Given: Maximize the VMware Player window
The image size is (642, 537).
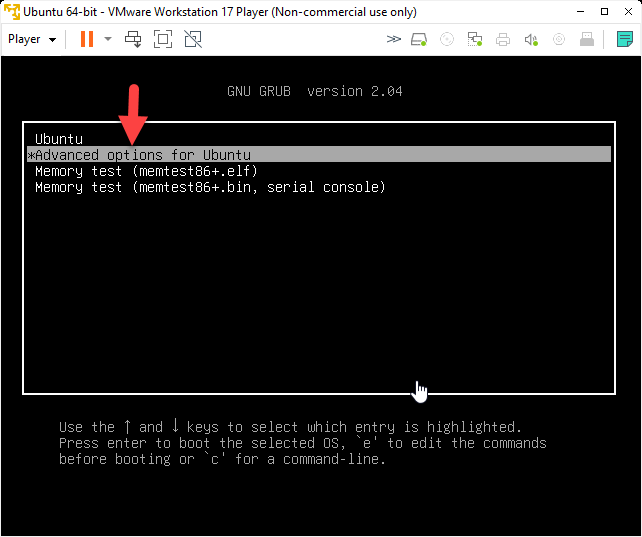Looking at the screenshot, I should click(x=604, y=11).
